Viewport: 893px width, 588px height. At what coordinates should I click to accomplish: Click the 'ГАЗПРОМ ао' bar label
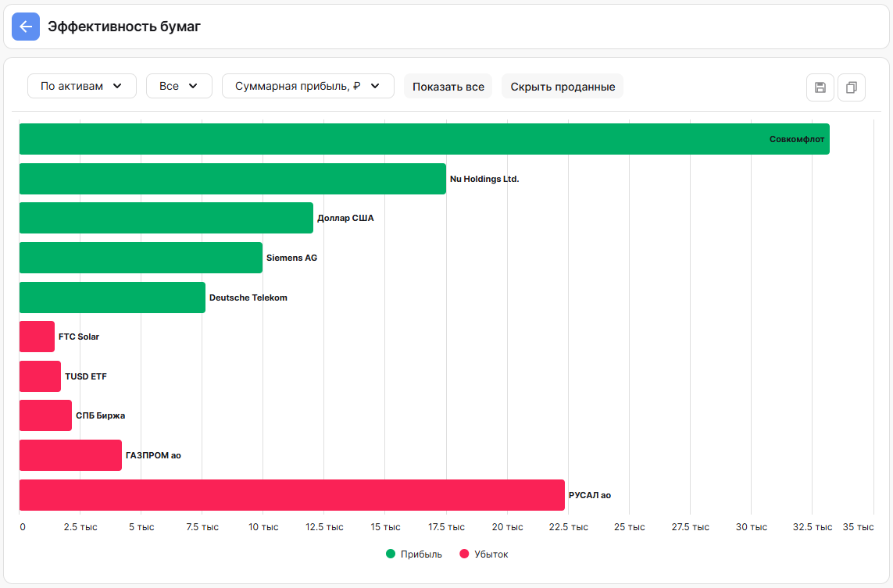click(154, 455)
